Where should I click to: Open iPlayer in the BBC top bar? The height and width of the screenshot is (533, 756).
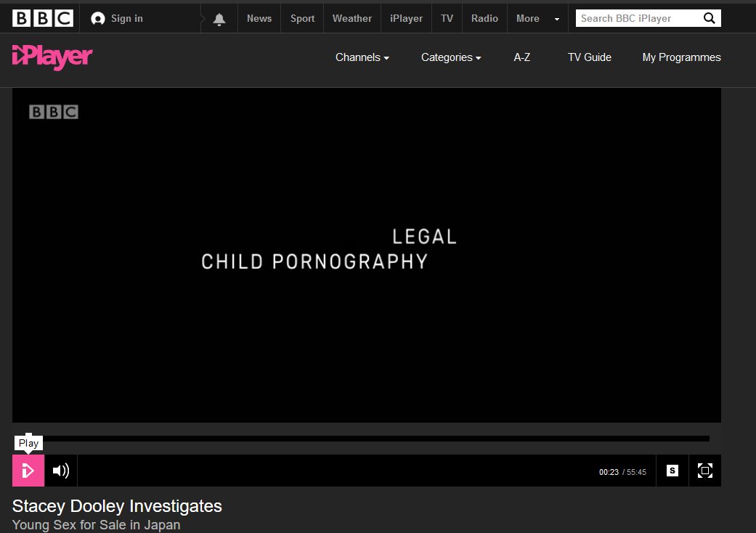(x=406, y=18)
